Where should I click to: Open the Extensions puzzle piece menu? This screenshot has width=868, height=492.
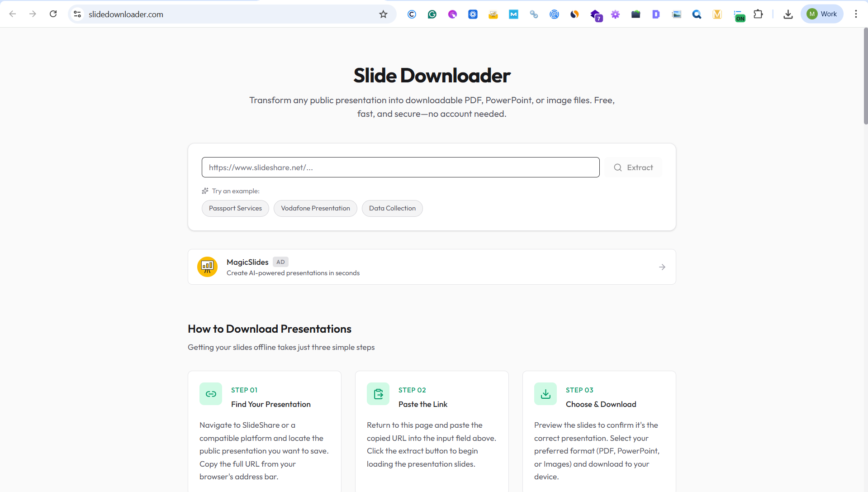point(758,14)
